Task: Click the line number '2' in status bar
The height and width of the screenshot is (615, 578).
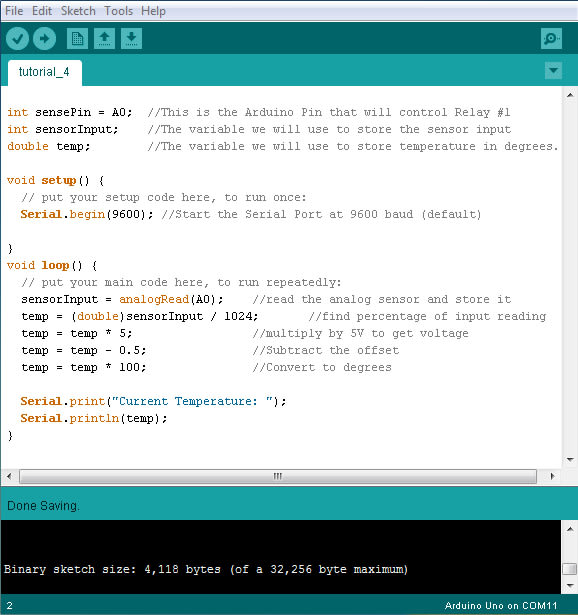Action: click(x=9, y=606)
